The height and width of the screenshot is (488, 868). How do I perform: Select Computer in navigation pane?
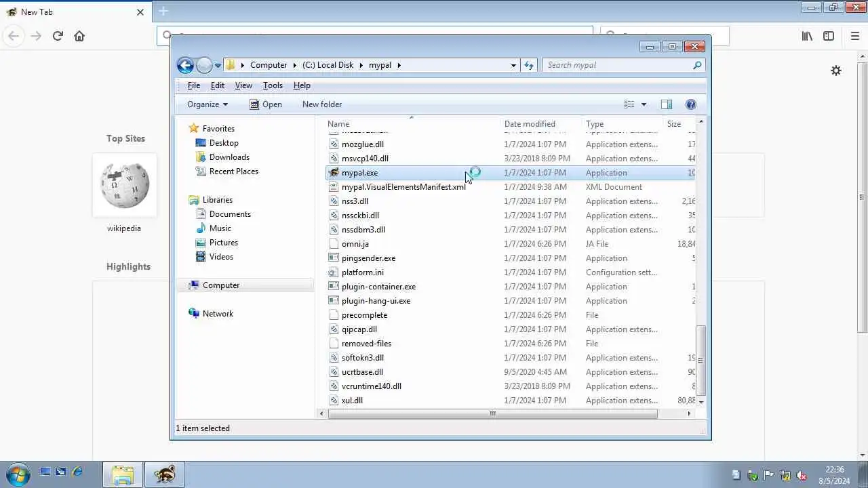220,285
